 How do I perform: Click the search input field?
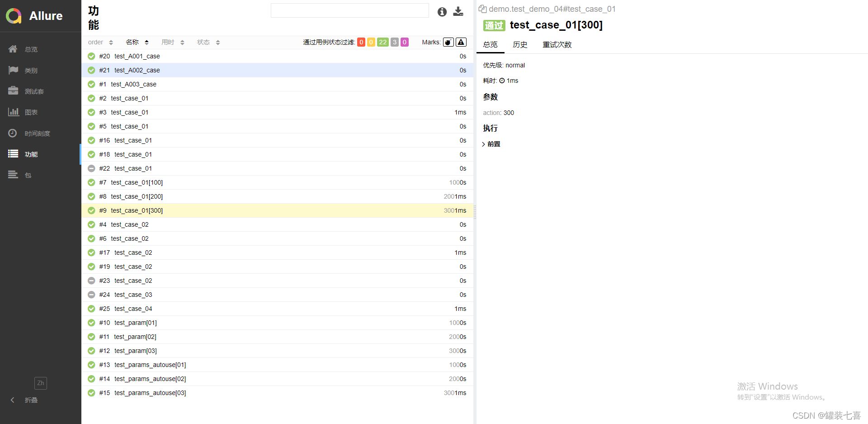pyautogui.click(x=350, y=10)
